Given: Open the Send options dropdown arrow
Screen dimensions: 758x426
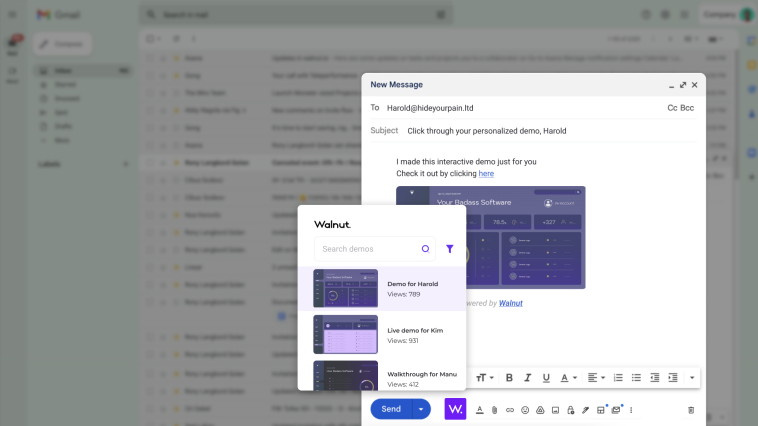Looking at the screenshot, I should (422, 409).
